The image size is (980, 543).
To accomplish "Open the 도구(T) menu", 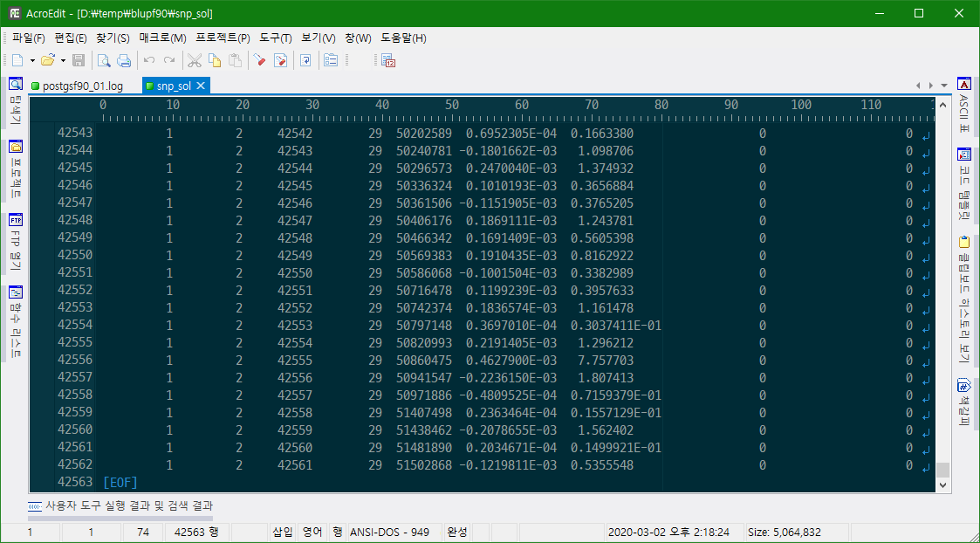I will pyautogui.click(x=276, y=38).
